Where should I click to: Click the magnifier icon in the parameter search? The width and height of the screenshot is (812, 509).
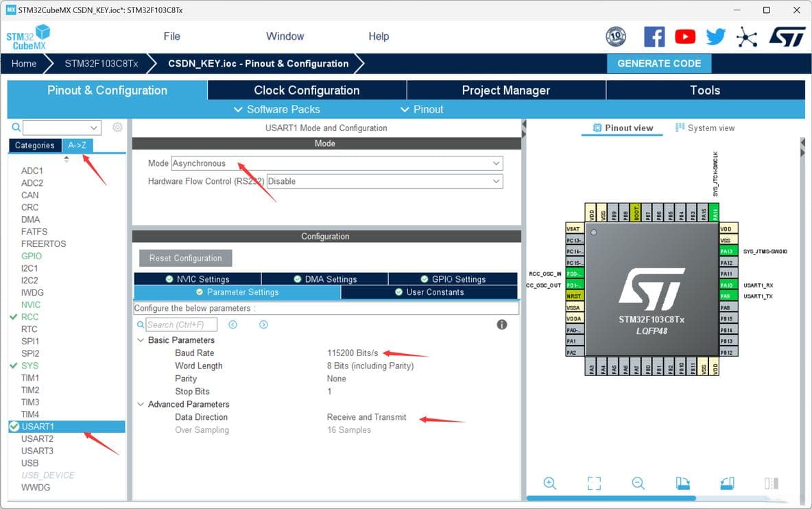(x=141, y=324)
